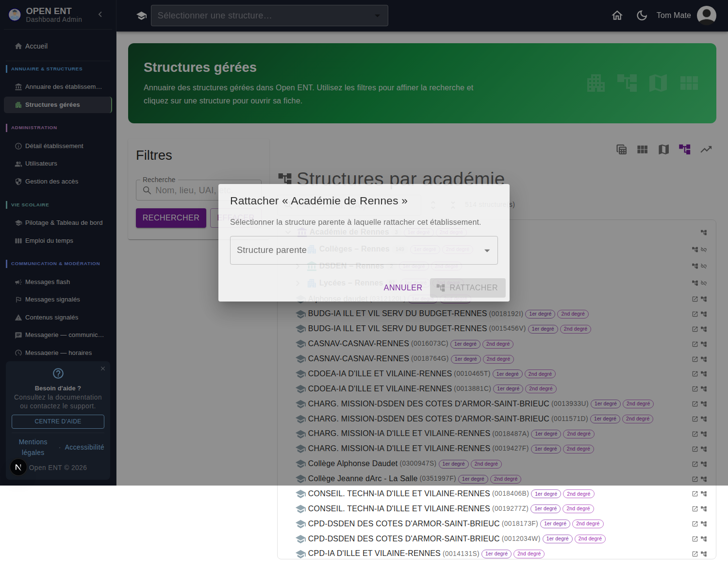Click the attach icon for structure 0018192I
The width and height of the screenshot is (728, 571).
(x=704, y=314)
